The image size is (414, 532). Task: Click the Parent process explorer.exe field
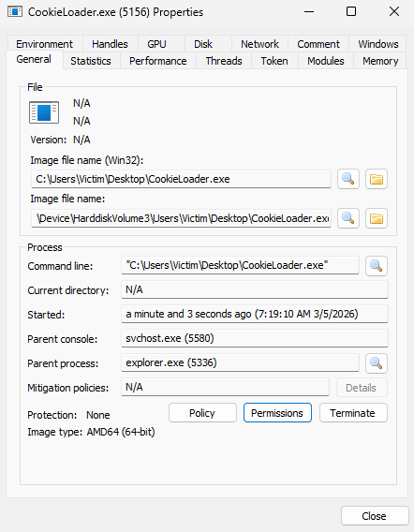point(240,362)
